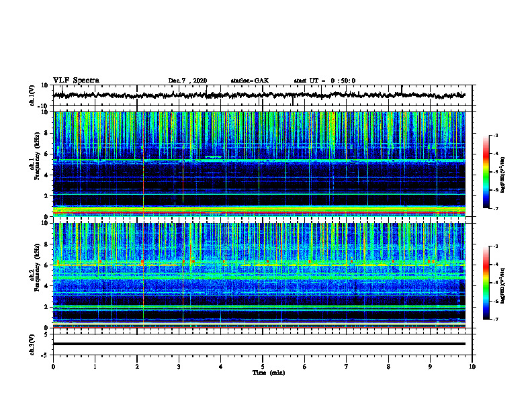532x411 pixels.
Task: Click time axis tick label '2'
Action: coord(137,367)
